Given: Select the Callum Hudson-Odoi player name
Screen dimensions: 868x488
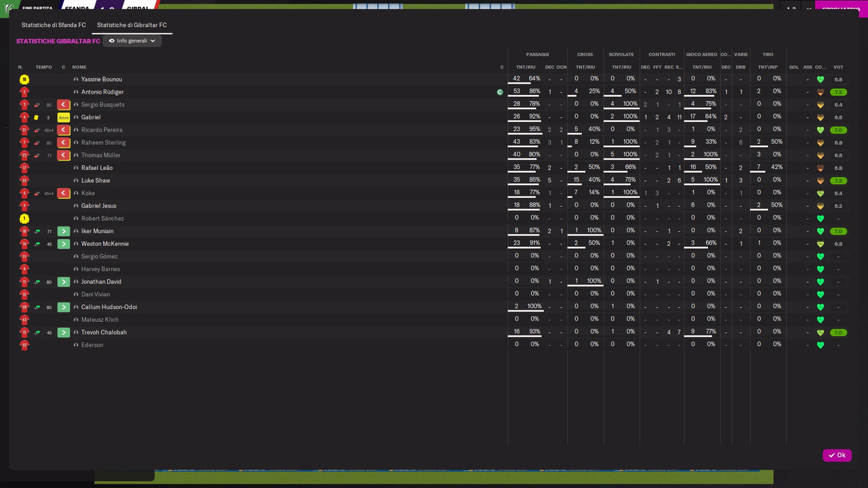Looking at the screenshot, I should point(109,307).
